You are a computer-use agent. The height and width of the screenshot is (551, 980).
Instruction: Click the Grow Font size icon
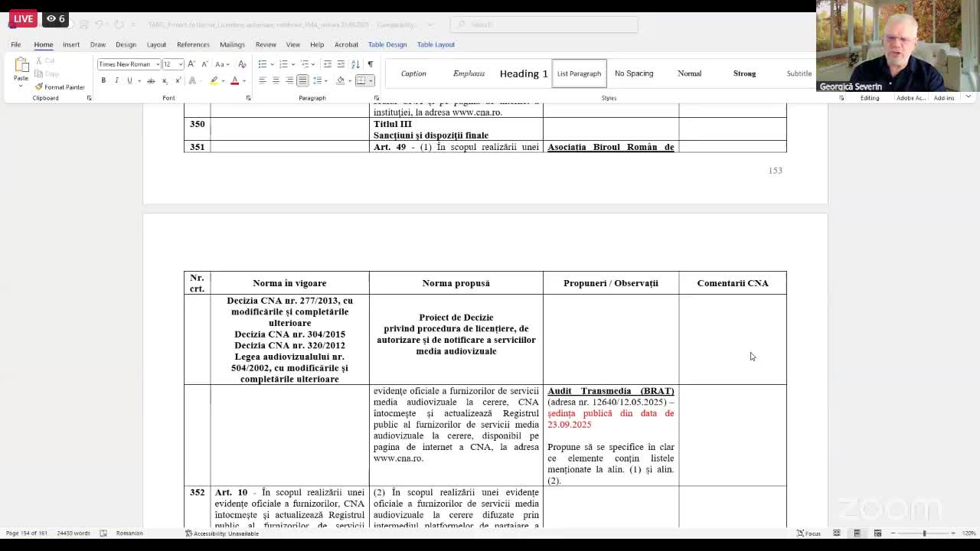[191, 64]
